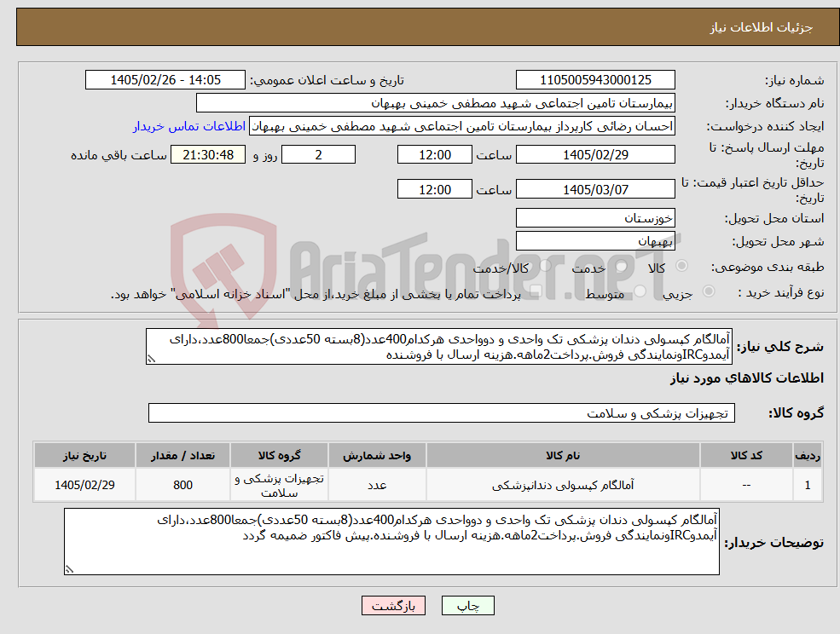840x634 pixels.
Task: Click the resize handle of buyer notes textarea
Action: pos(69,570)
